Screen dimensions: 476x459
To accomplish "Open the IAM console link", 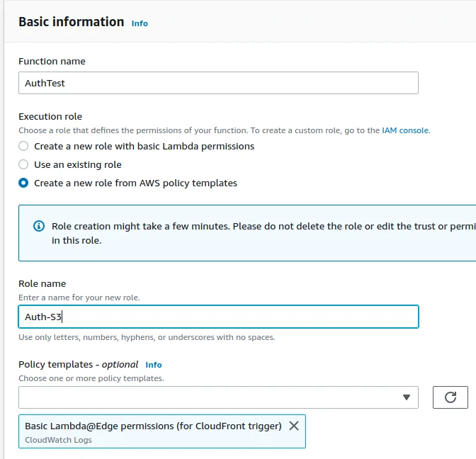I will [405, 130].
